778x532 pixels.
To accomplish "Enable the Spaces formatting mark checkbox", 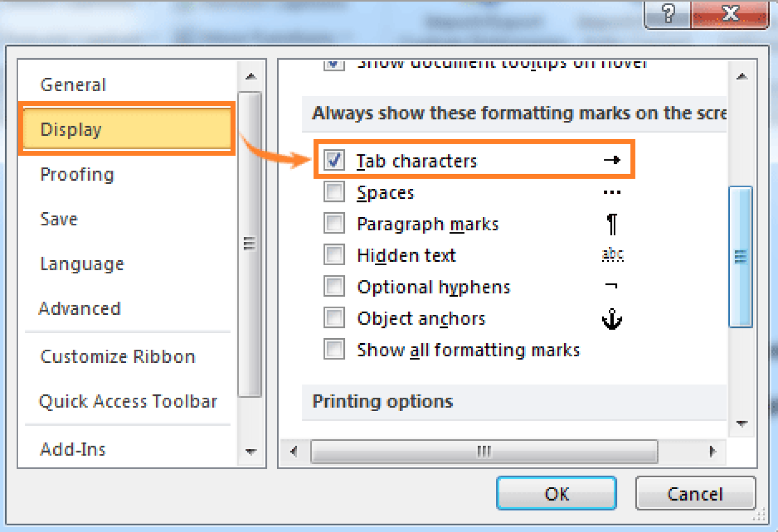I will (334, 192).
